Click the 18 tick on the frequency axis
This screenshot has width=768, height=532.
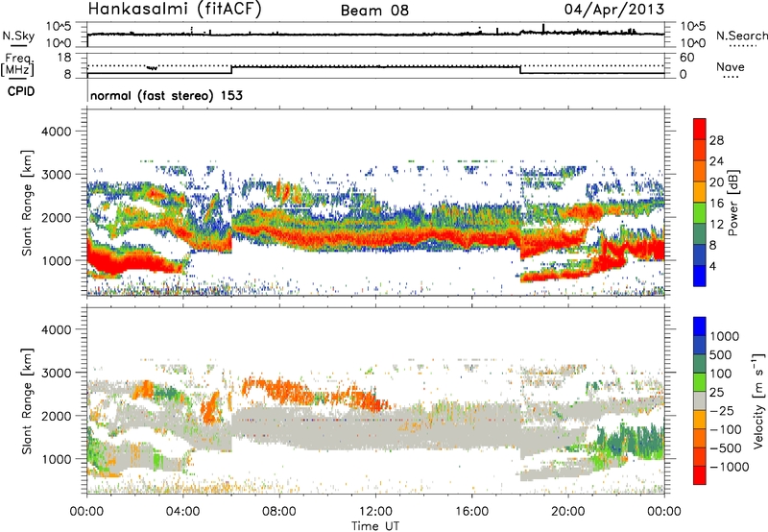point(64,58)
